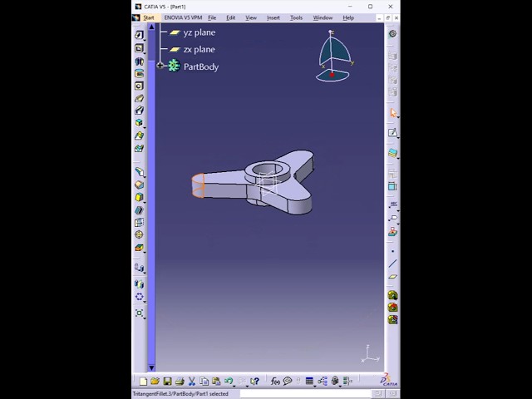Click the Measure Between icon
This screenshot has height=399, width=532.
click(392, 295)
